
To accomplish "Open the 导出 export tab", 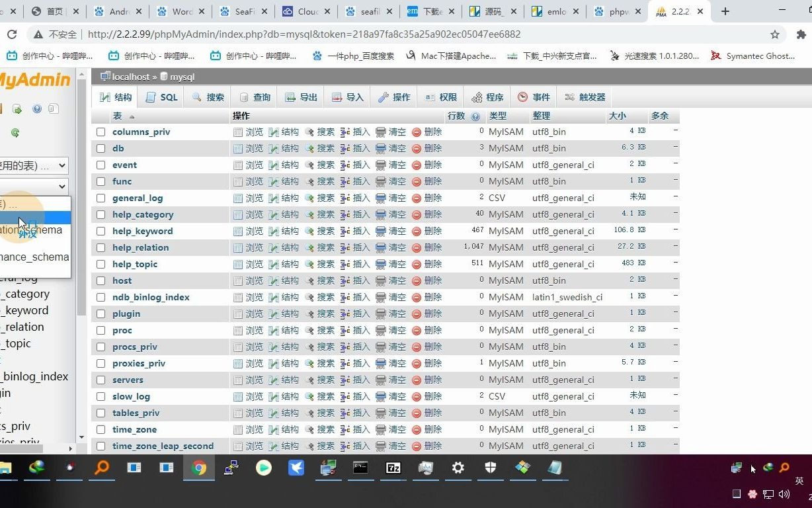I will 302,97.
